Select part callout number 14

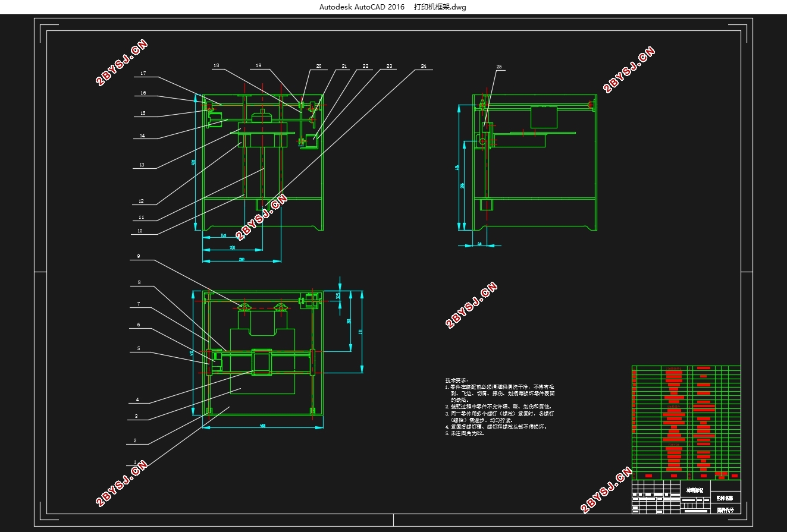(x=142, y=136)
